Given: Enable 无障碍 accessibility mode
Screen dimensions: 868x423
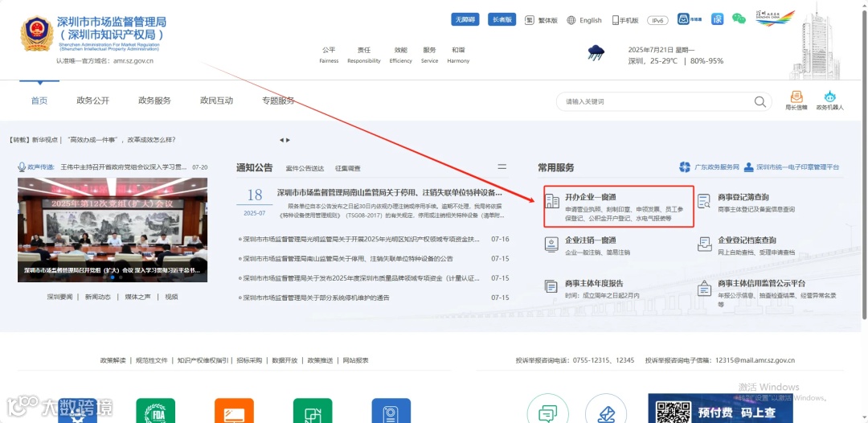Looking at the screenshot, I should [x=465, y=19].
